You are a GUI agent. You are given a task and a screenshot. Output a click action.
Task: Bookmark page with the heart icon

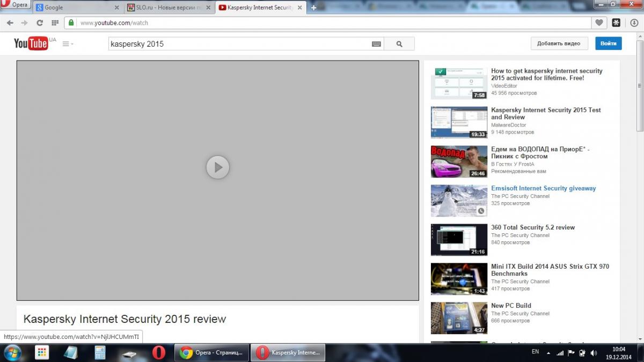(599, 23)
